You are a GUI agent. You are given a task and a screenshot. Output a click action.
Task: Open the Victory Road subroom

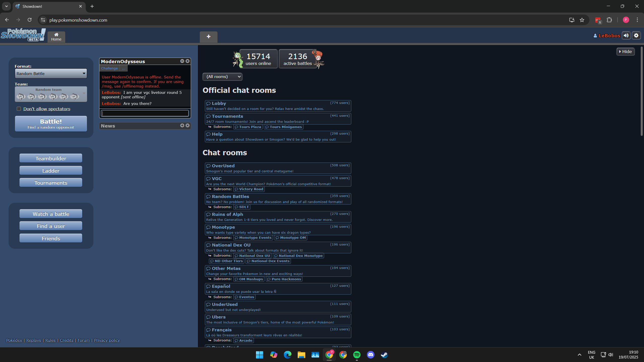[x=249, y=189]
